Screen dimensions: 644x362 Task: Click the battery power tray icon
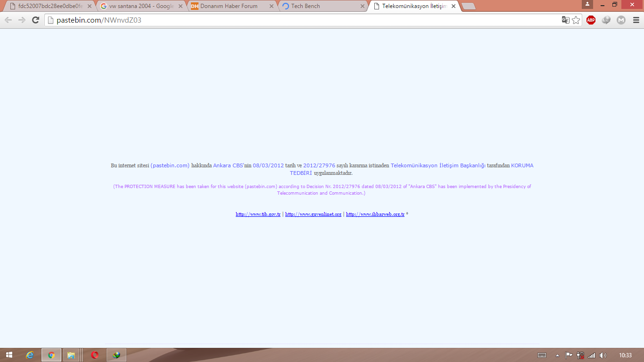coord(580,355)
